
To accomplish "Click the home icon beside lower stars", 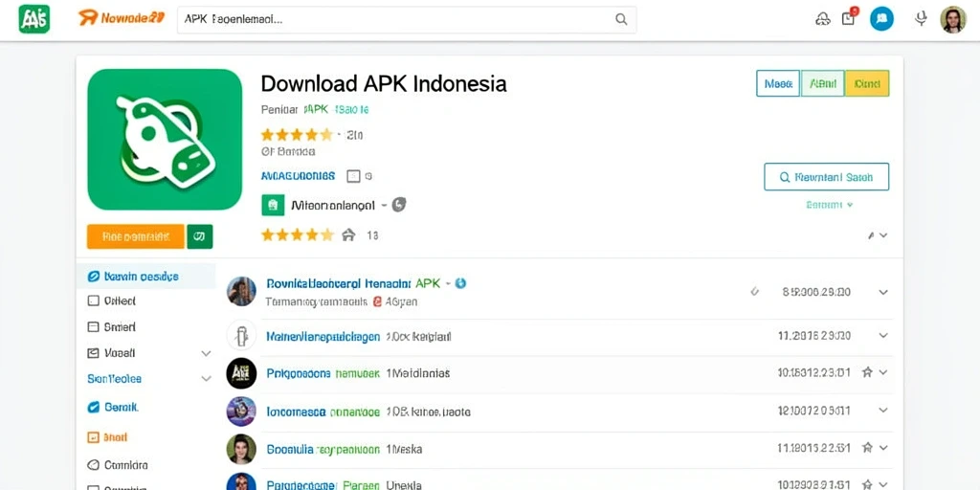I will 348,235.
